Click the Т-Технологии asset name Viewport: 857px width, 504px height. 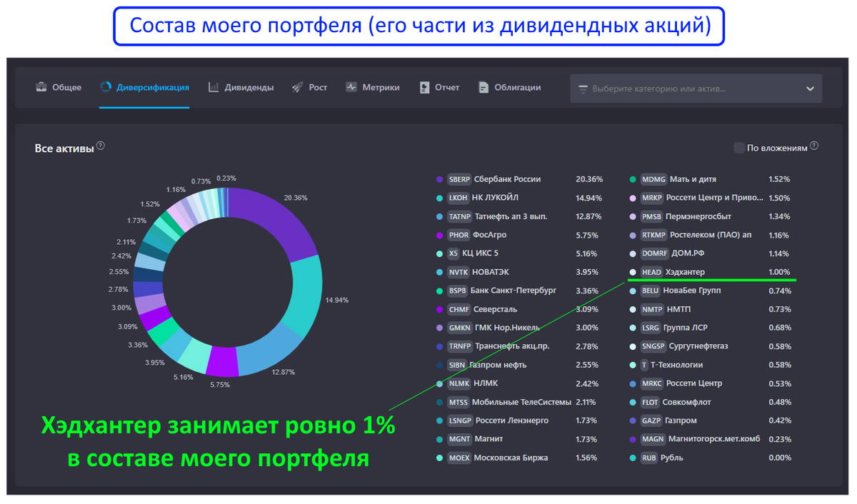coord(677,365)
